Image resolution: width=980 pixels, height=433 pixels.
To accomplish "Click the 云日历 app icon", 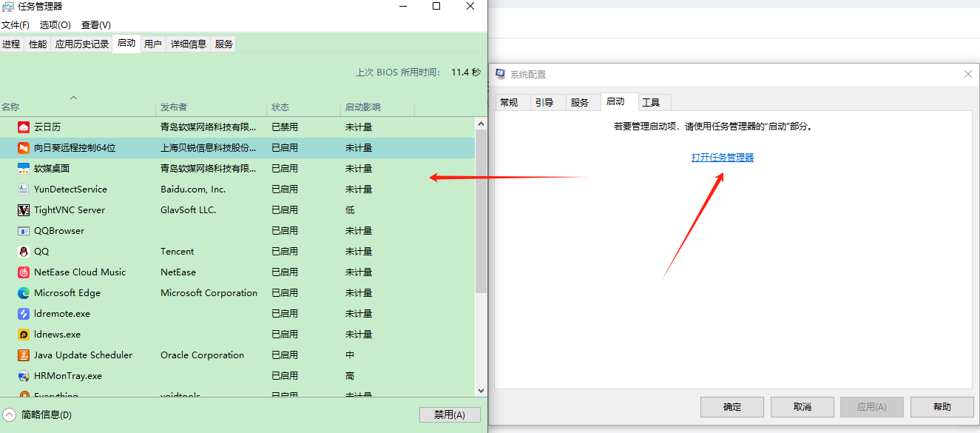I will pyautogui.click(x=24, y=127).
